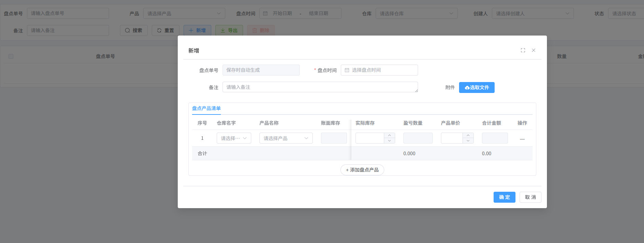The height and width of the screenshot is (243, 644).
Task: Click the 添加盘点产品 button
Action: pos(362,170)
